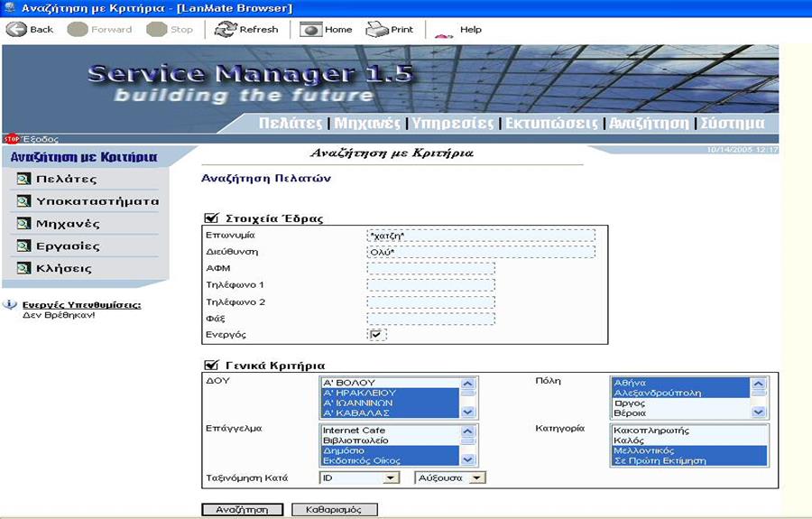Open the Αναζήτηση top menu
Viewport: 812px width, 519px height.
pos(650,124)
